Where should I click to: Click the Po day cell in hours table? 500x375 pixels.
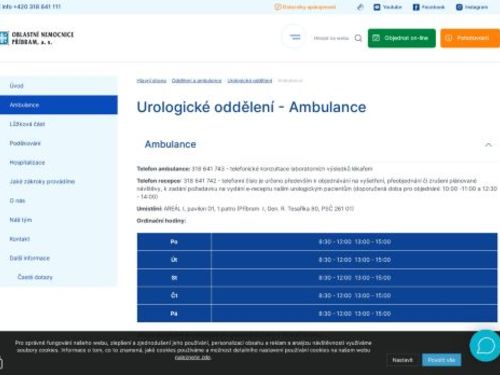click(x=174, y=242)
